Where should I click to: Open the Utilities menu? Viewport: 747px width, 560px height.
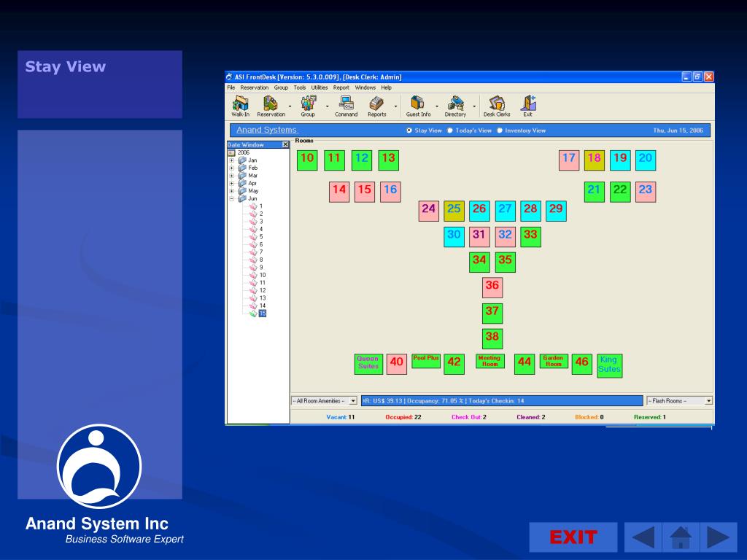tap(320, 87)
